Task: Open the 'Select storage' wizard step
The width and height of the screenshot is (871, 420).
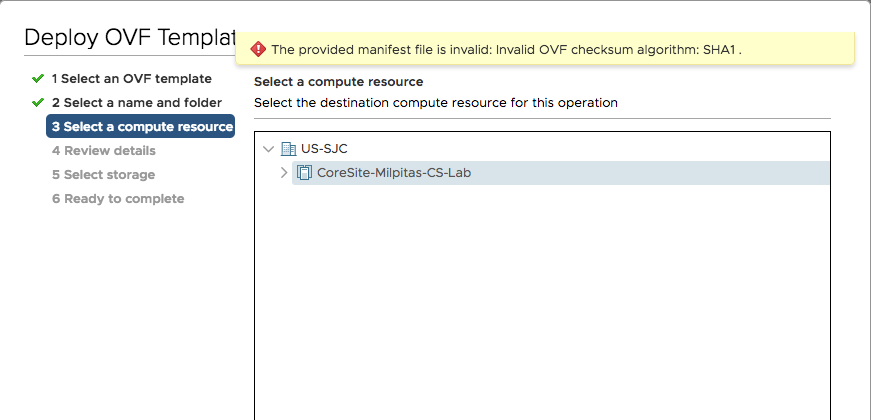Action: click(x=103, y=174)
